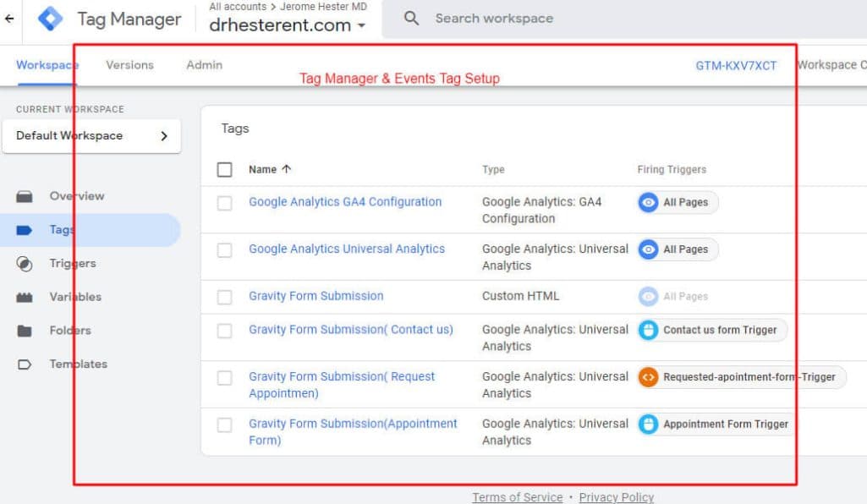
Task: Click faded All Pages icon for Gravity Form Submission
Action: coord(648,297)
